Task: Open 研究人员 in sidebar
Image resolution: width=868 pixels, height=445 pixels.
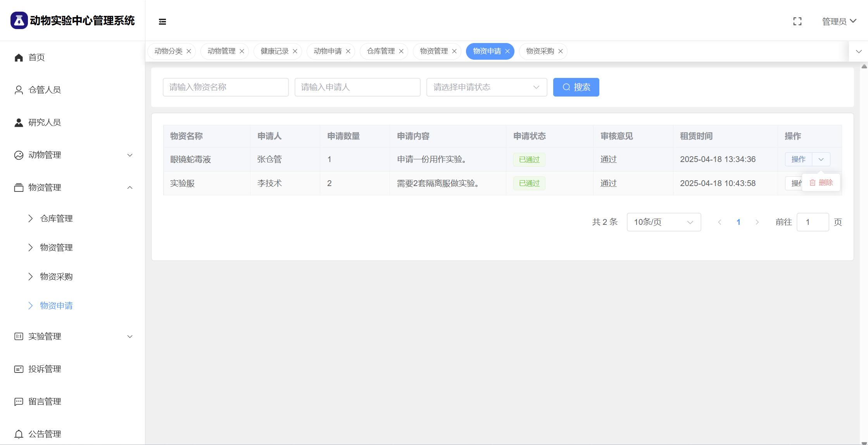Action: (44, 122)
